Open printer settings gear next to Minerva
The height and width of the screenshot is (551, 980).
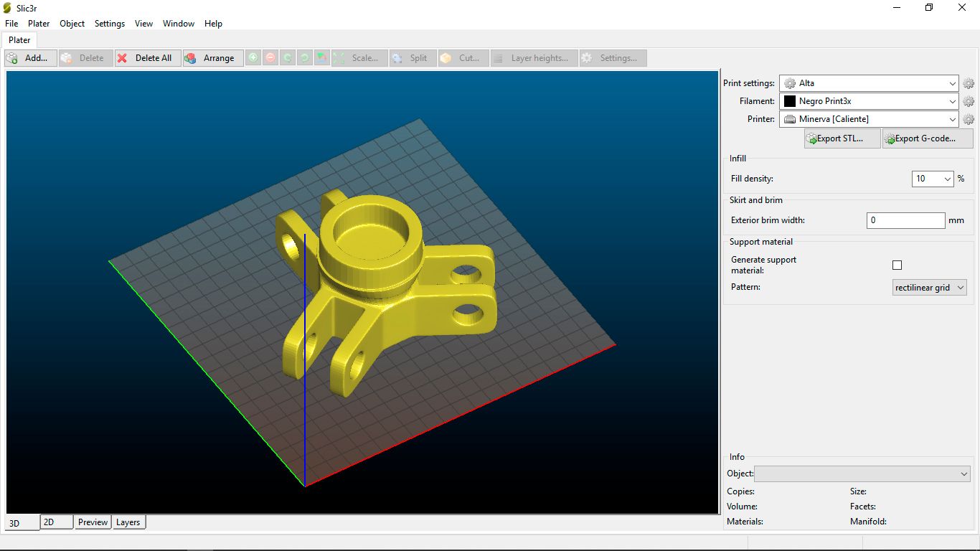click(969, 119)
